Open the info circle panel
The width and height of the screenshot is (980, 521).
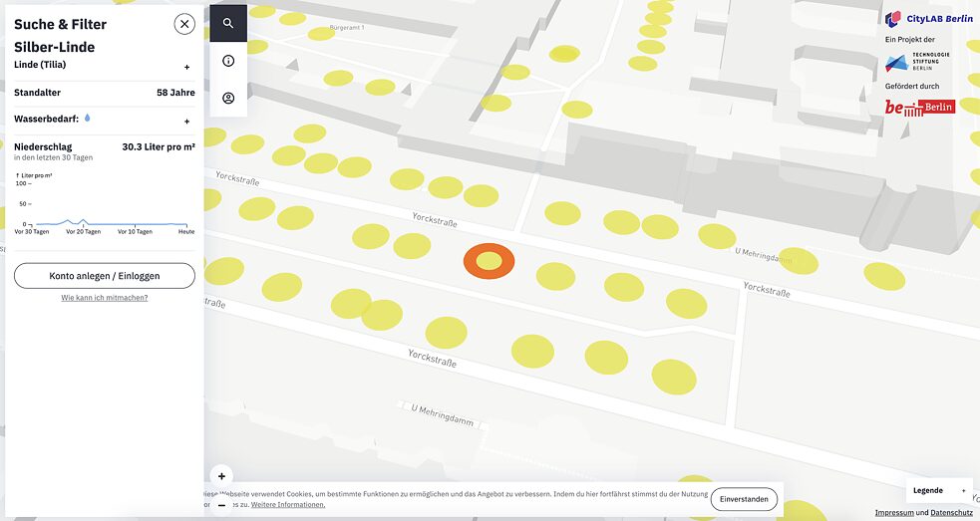tap(228, 61)
